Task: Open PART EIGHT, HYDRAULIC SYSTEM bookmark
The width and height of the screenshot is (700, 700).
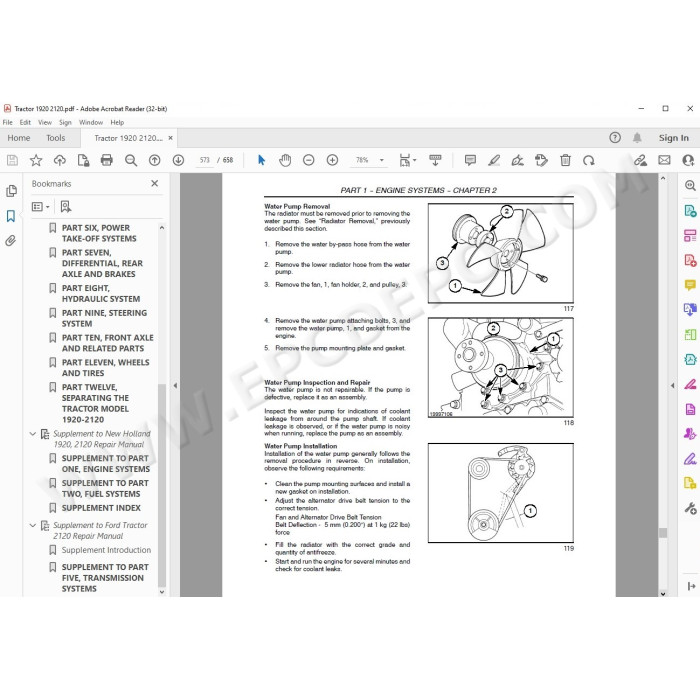Action: click(101, 294)
